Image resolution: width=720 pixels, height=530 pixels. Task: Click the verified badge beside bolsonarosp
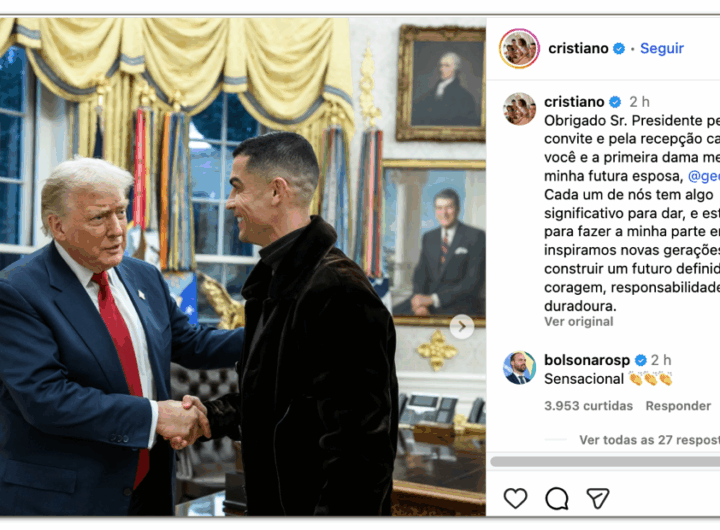pos(641,360)
